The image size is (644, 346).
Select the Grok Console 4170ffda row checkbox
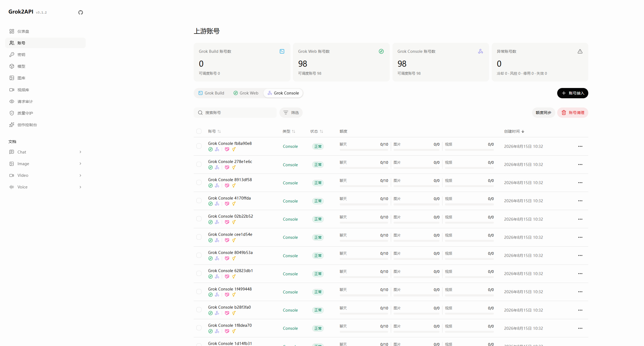tap(199, 201)
